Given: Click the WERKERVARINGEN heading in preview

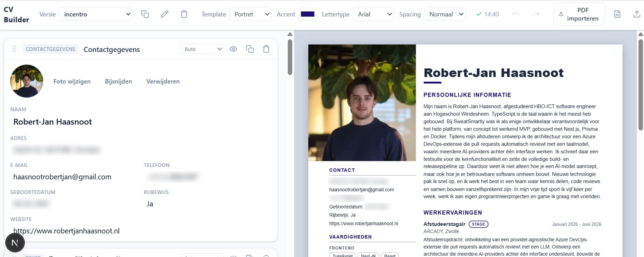Looking at the screenshot, I should [x=452, y=213].
